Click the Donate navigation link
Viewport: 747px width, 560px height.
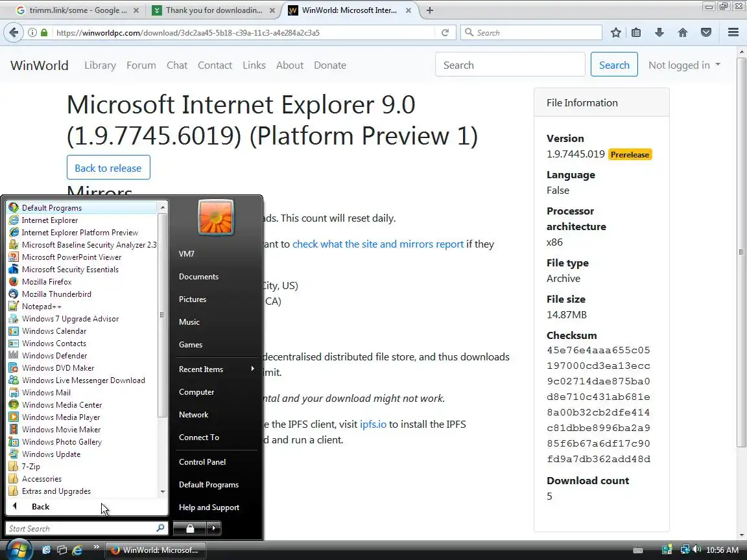tap(329, 65)
